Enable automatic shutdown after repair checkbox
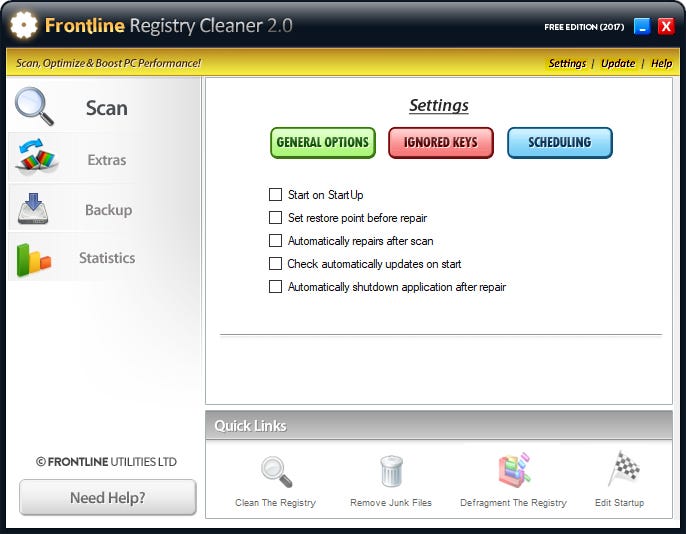The height and width of the screenshot is (534, 686). coord(275,286)
